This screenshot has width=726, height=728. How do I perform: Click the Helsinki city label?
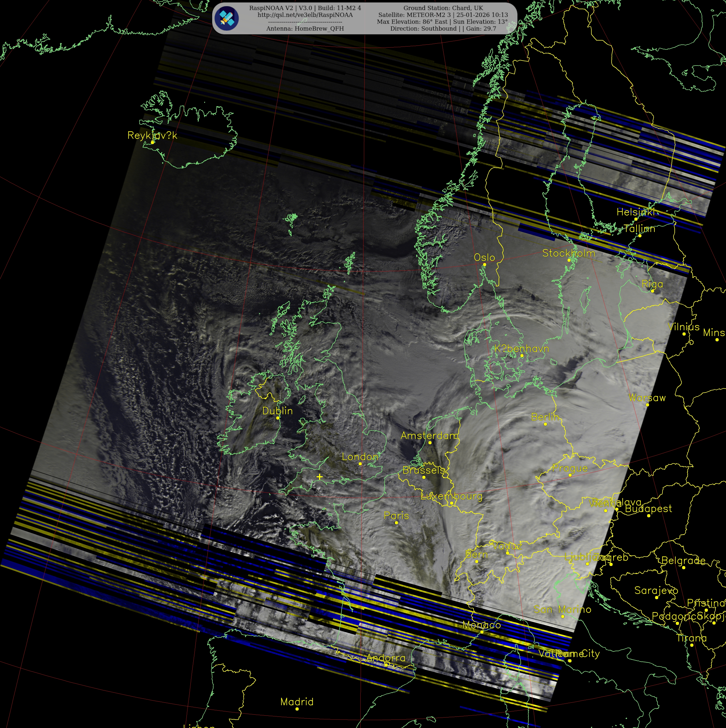point(635,212)
